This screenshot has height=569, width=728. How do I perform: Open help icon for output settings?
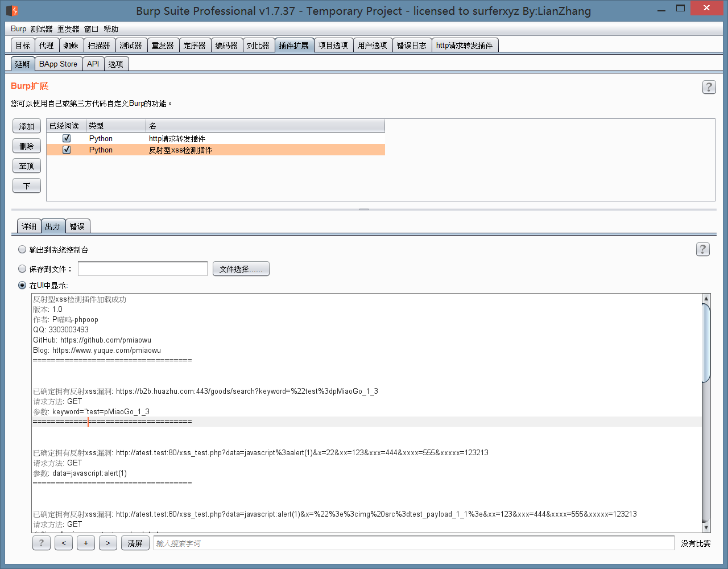[703, 249]
